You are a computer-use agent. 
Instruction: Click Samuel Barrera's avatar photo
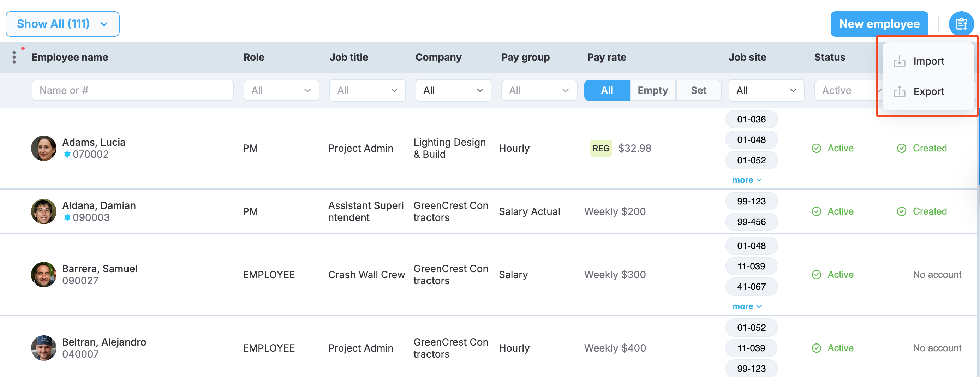(44, 274)
